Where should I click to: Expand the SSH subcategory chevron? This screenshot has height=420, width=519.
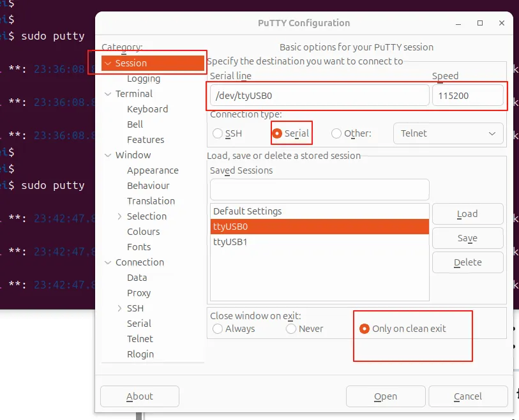[119, 308]
